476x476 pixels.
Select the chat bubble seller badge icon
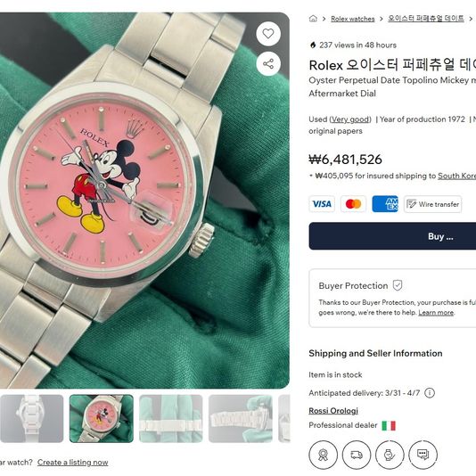423,455
